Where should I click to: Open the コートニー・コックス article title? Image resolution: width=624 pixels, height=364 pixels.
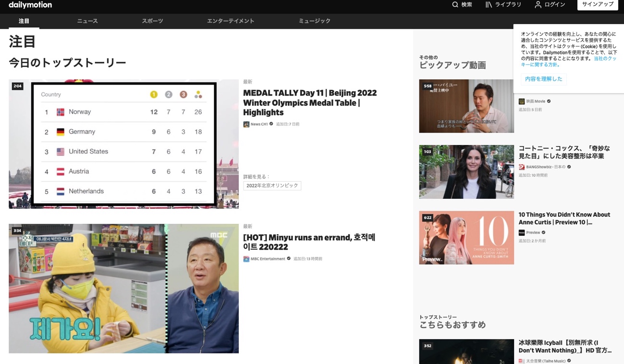click(564, 152)
